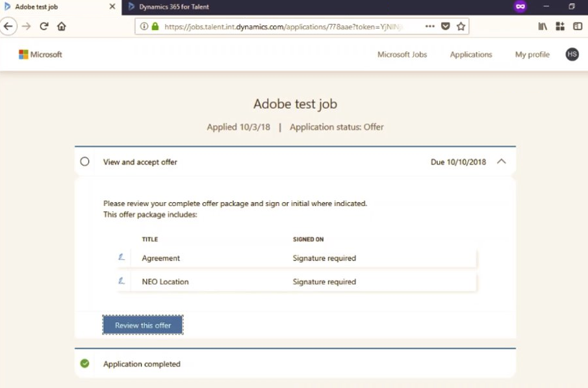Open the browser extensions grid icon

click(x=560, y=26)
